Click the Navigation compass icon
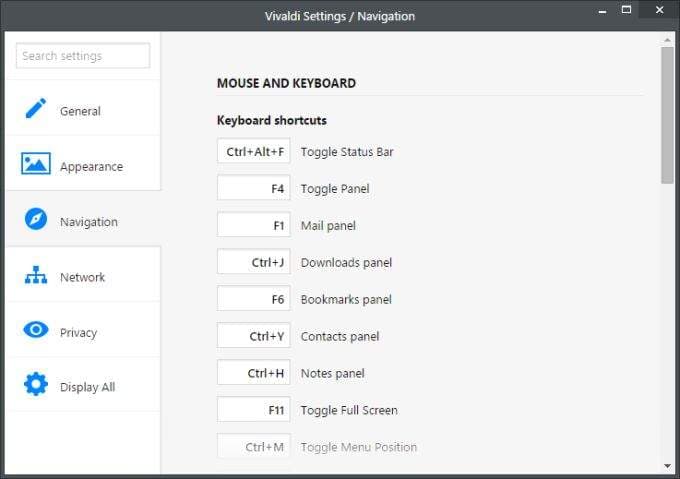The height and width of the screenshot is (479, 680). [36, 219]
